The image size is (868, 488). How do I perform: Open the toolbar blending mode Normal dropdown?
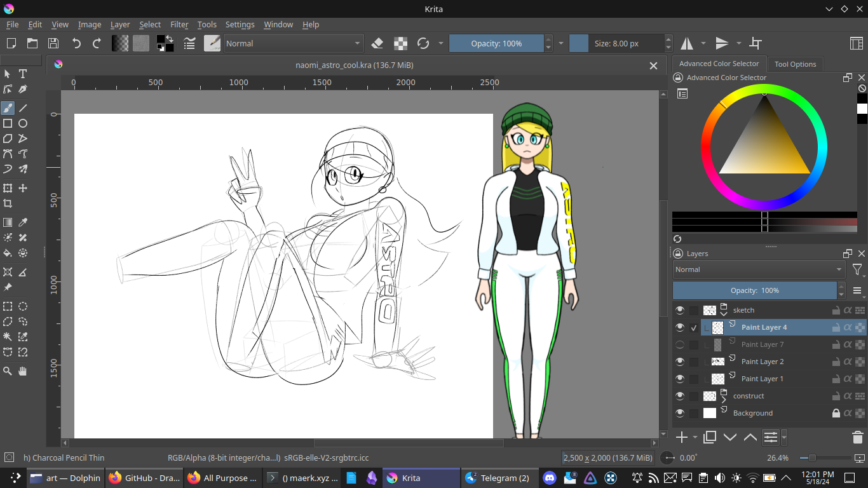pos(293,43)
